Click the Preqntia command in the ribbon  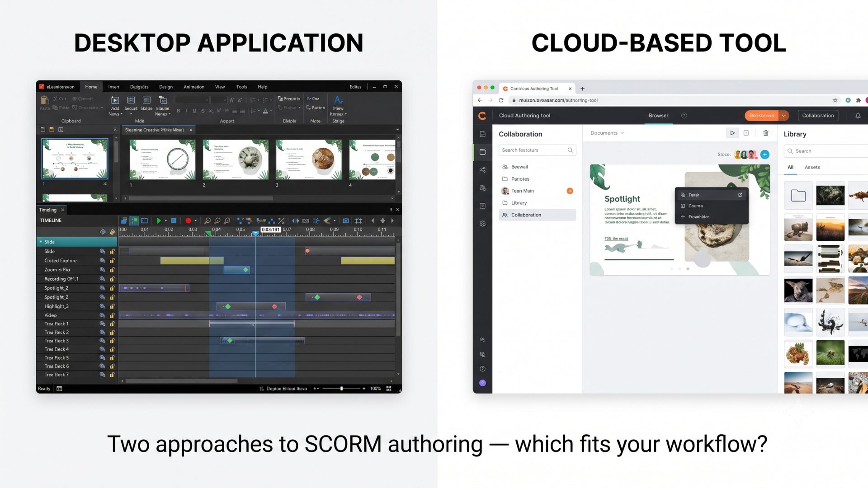[x=289, y=99]
